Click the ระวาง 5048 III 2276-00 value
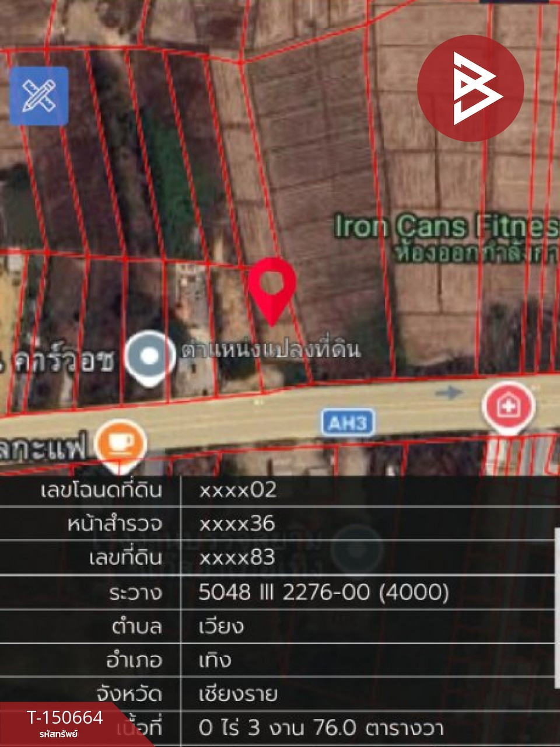The image size is (560, 747). click(324, 592)
